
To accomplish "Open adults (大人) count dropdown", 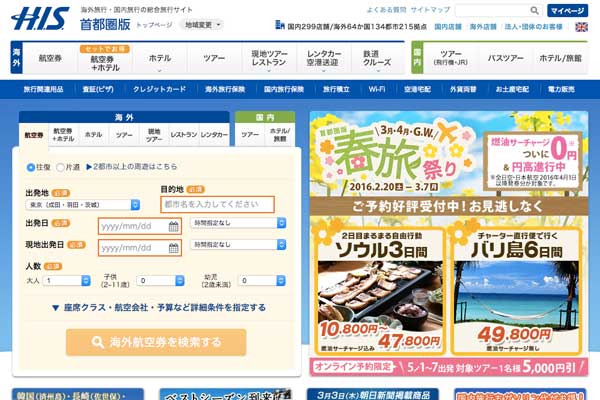I will click(x=67, y=281).
